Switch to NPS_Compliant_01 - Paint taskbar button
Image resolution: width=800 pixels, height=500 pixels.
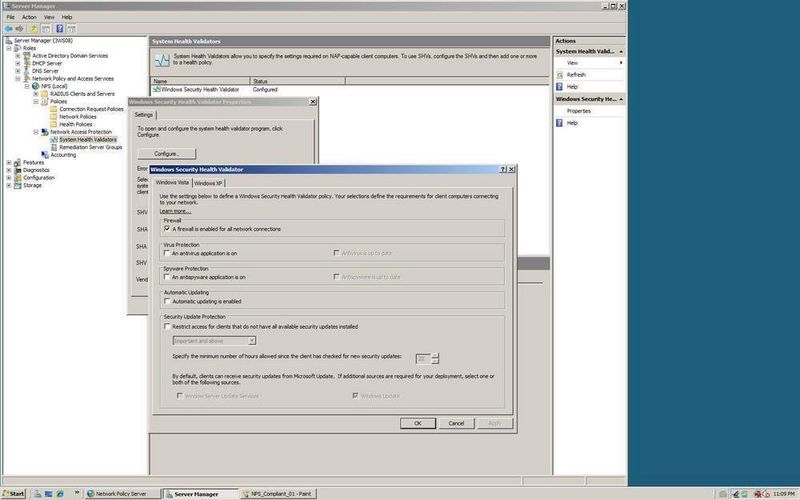[x=278, y=494]
